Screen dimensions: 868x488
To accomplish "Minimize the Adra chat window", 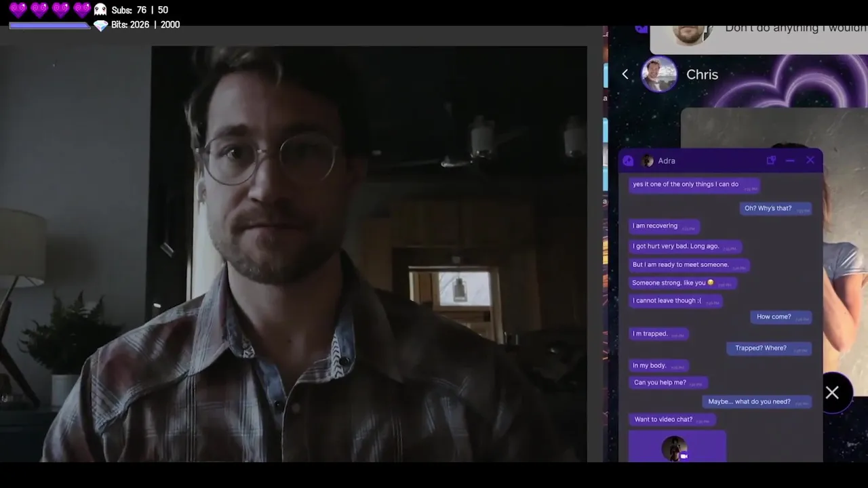I will [790, 161].
